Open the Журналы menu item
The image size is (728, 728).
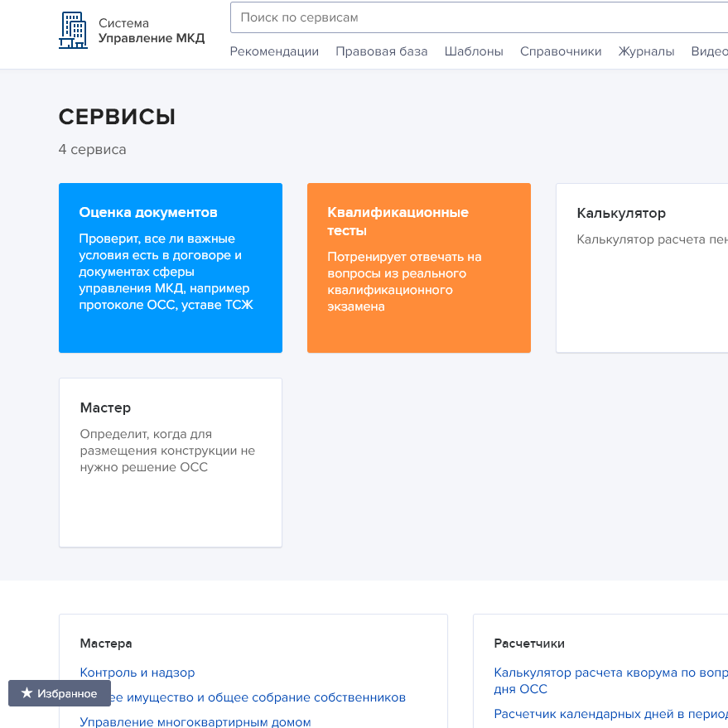(x=646, y=51)
